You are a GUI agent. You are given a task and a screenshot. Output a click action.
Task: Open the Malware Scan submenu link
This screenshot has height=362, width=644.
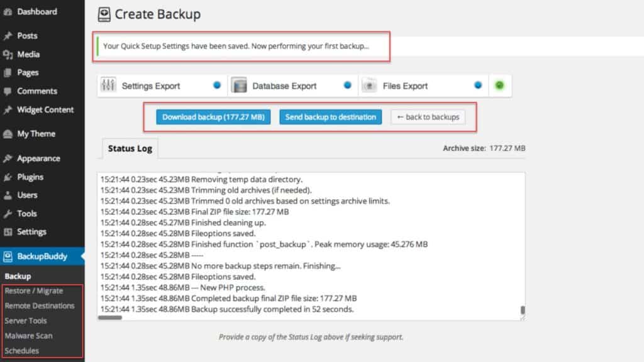27,336
